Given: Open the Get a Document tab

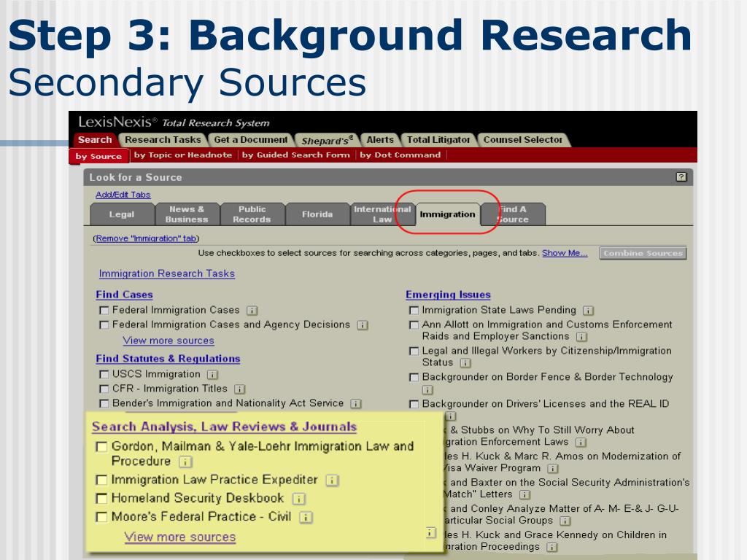Looking at the screenshot, I should (x=251, y=139).
